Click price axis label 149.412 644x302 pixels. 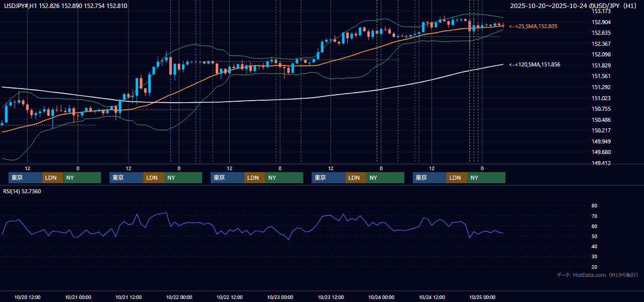click(x=601, y=163)
